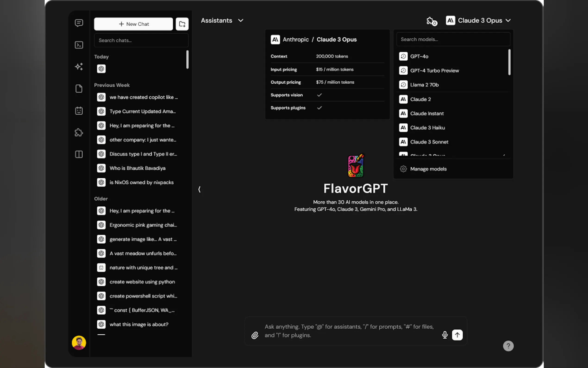The height and width of the screenshot is (368, 588).
Task: Open the documents file icon in sidebar
Action: pos(79,89)
